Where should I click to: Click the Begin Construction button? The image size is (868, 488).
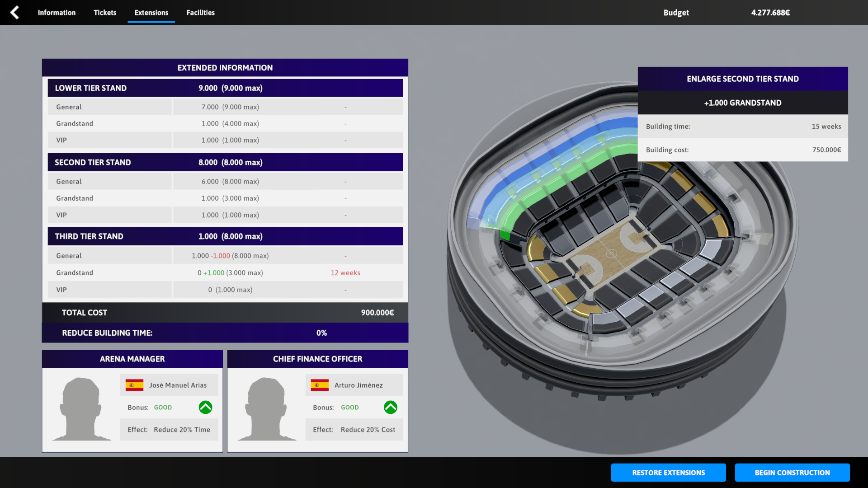click(x=792, y=473)
